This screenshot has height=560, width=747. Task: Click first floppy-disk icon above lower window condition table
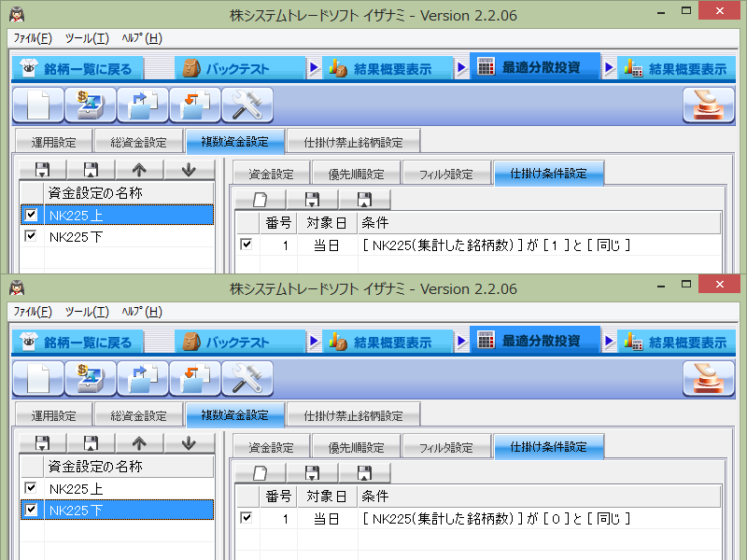[312, 473]
